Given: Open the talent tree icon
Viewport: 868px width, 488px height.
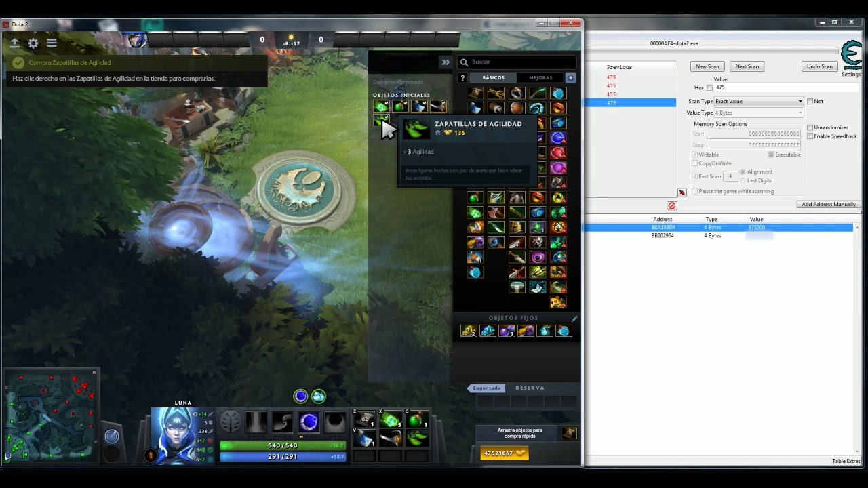Looking at the screenshot, I should point(231,422).
